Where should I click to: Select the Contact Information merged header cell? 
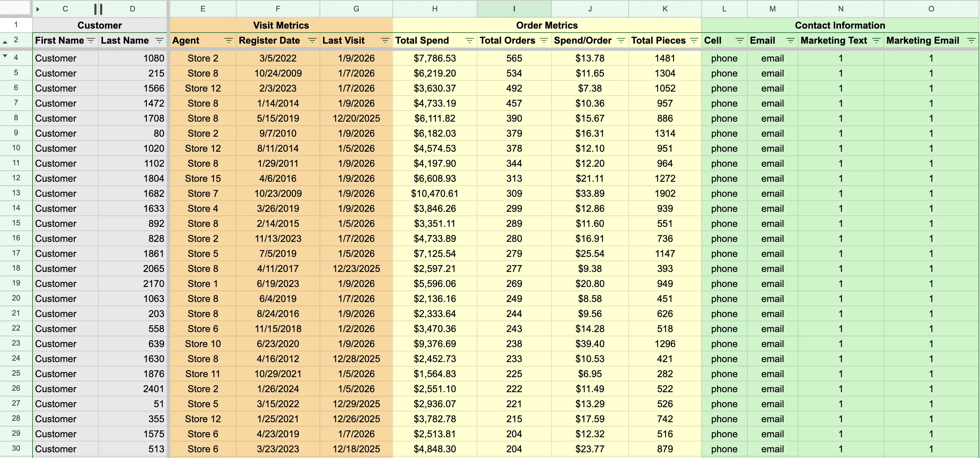click(x=840, y=25)
